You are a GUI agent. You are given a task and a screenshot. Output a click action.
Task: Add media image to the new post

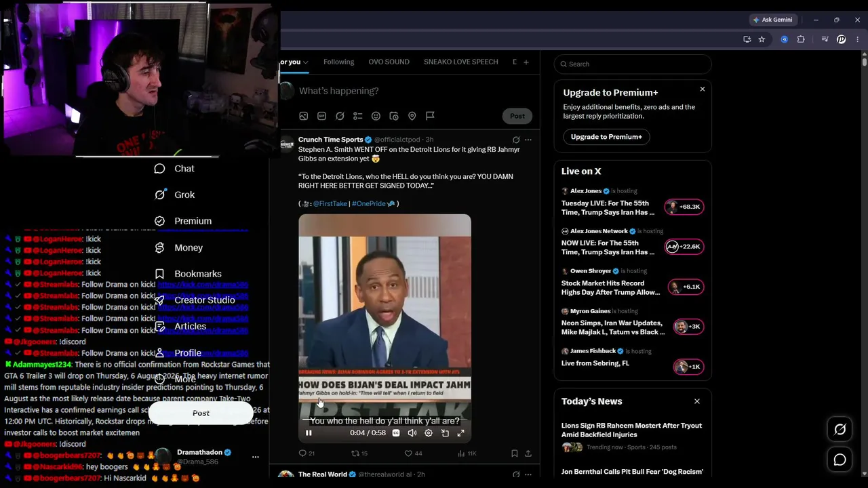304,116
